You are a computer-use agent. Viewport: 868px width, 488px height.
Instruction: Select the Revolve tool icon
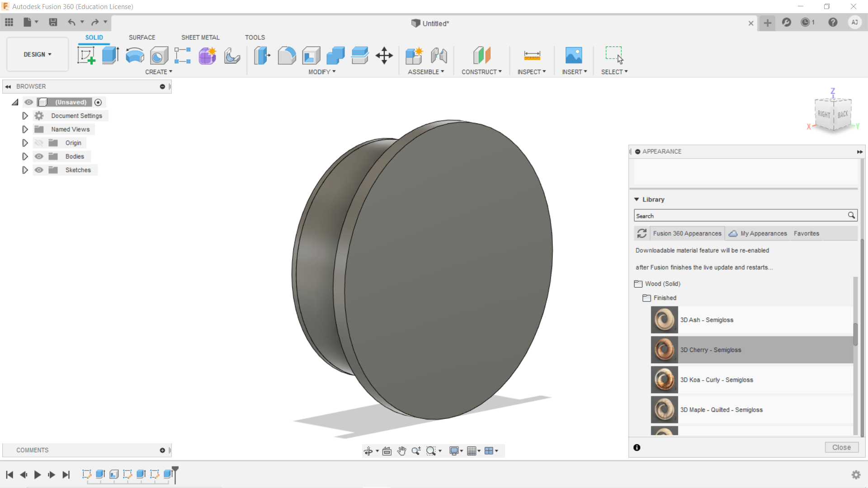[135, 56]
